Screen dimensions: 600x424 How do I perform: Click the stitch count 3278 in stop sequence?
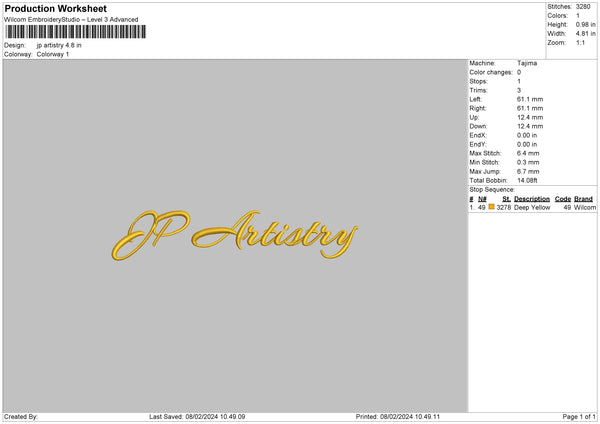pos(504,207)
